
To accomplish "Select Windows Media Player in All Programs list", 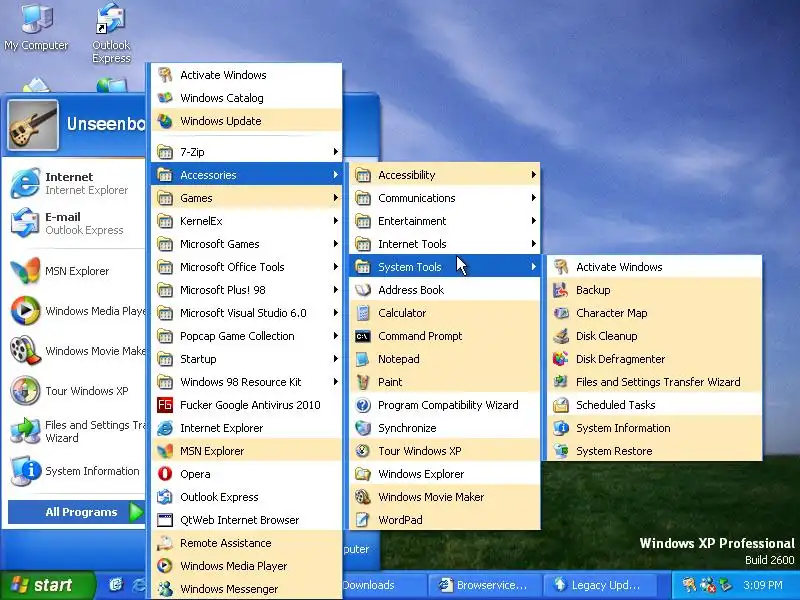I will [x=246, y=565].
